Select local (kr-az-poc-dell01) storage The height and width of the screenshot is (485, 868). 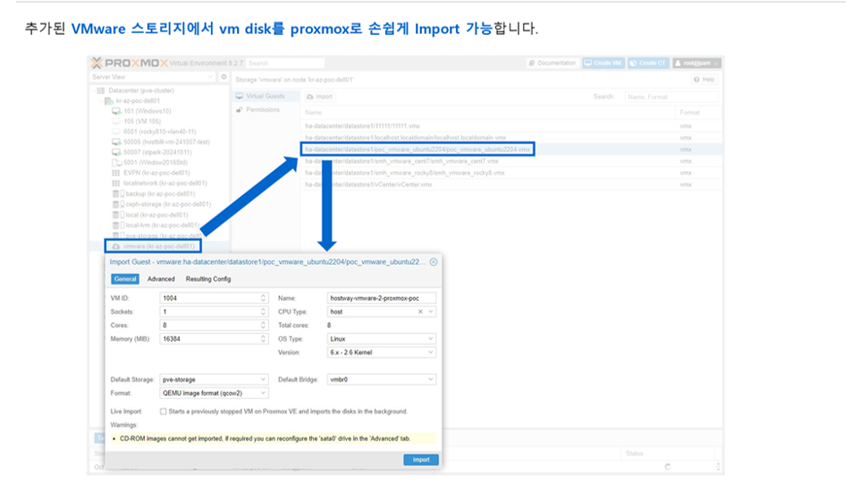[156, 215]
